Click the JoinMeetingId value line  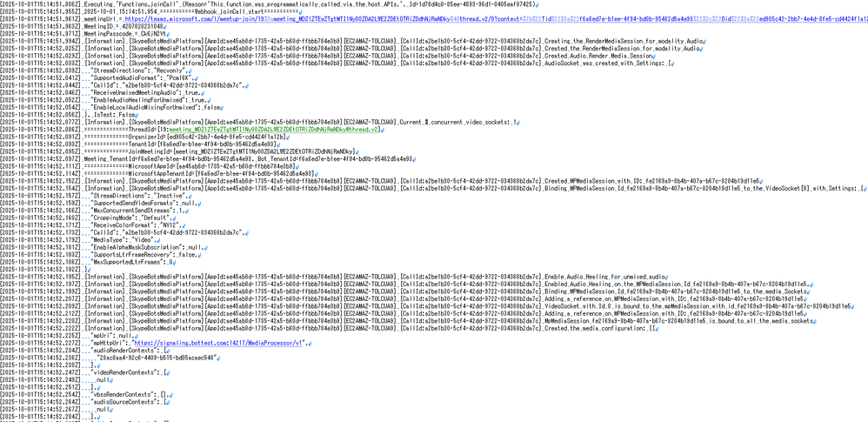220,151
